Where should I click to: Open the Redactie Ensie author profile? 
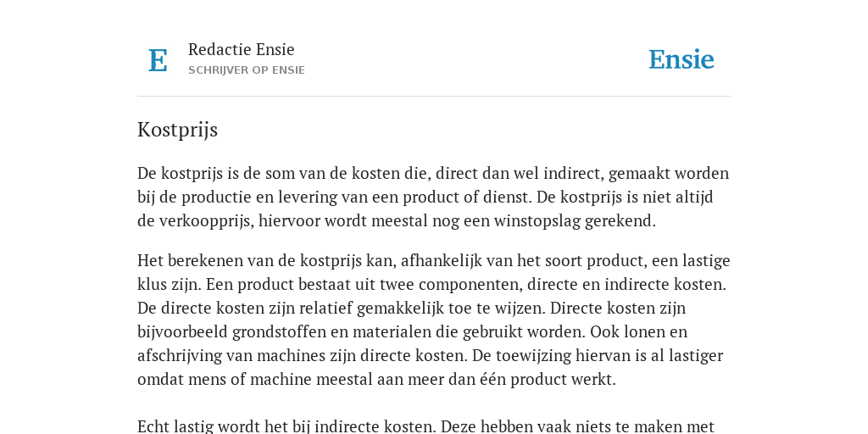coord(242,49)
